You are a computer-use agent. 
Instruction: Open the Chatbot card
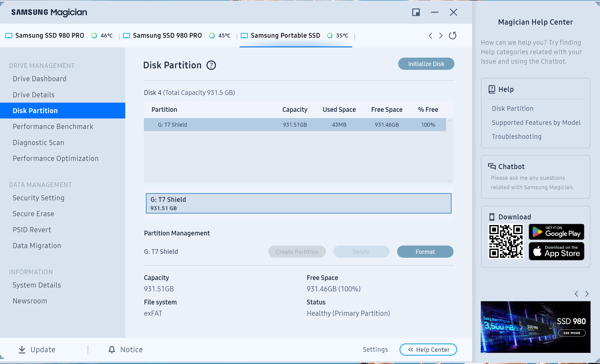tap(535, 177)
